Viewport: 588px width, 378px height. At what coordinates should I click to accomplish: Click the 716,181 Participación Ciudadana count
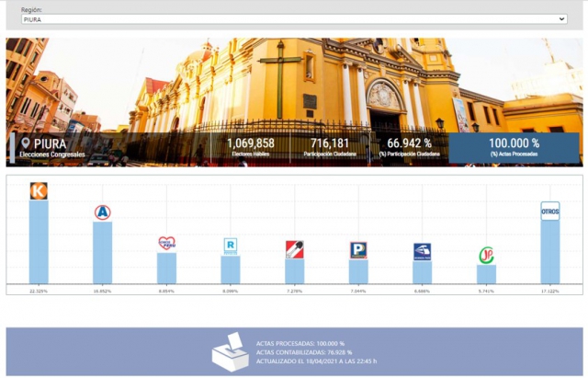330,144
